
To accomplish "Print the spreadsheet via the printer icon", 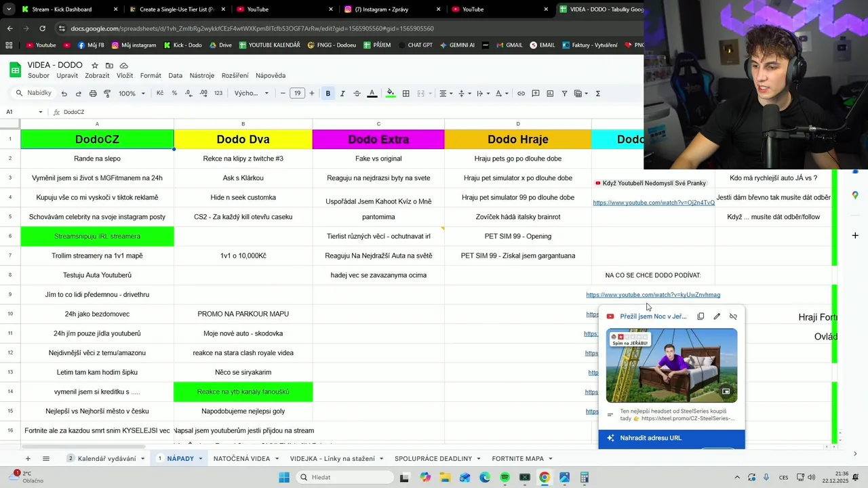I will [93, 94].
